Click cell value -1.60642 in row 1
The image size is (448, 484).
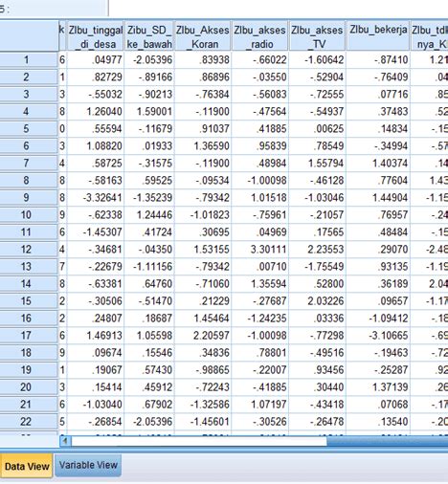click(317, 60)
